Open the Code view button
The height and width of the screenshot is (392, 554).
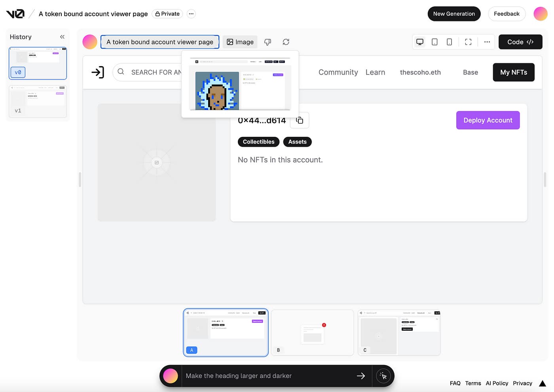click(520, 42)
